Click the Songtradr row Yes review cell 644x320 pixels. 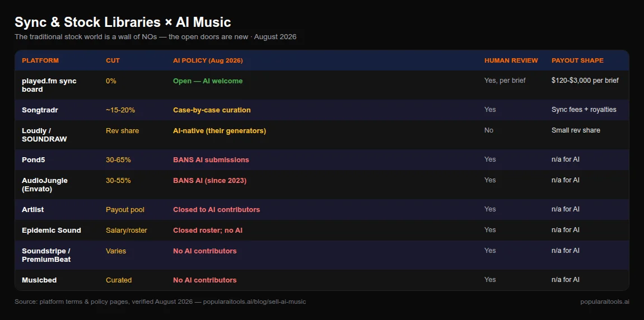coord(490,110)
